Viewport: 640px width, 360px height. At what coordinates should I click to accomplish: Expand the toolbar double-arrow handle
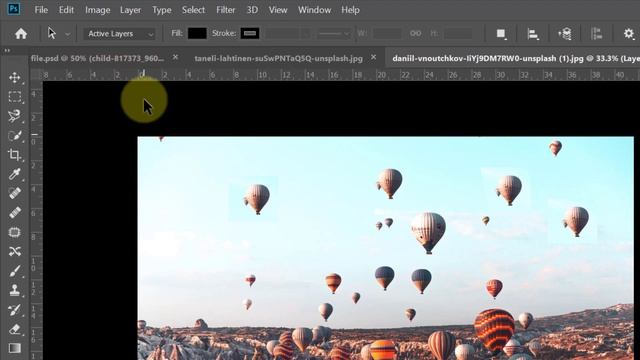point(7,51)
